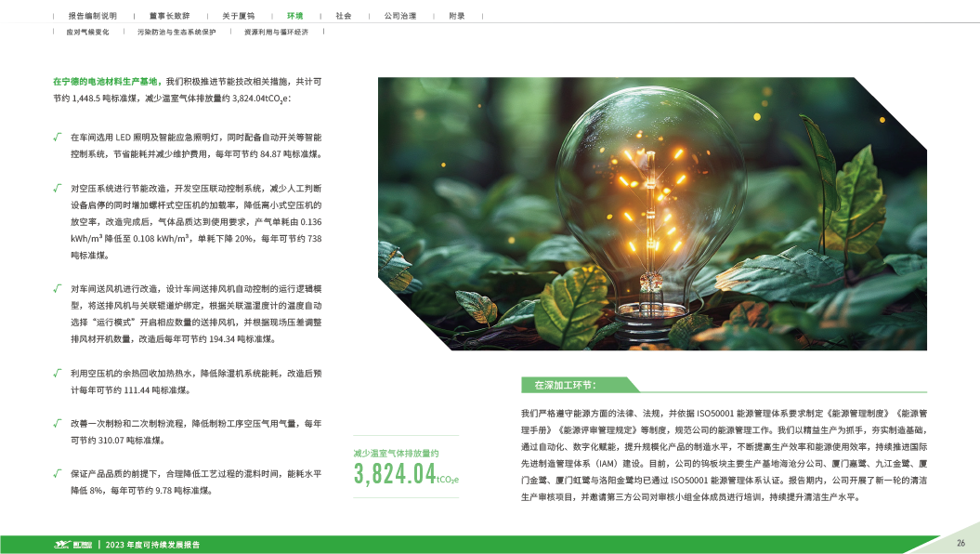The image size is (980, 554).
Task: Switch to the 关于厦钨 tab
Action: pos(237,16)
